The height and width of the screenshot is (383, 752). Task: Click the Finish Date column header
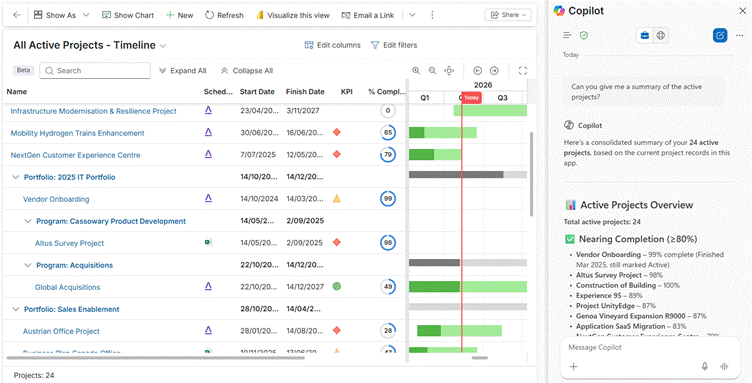(305, 92)
